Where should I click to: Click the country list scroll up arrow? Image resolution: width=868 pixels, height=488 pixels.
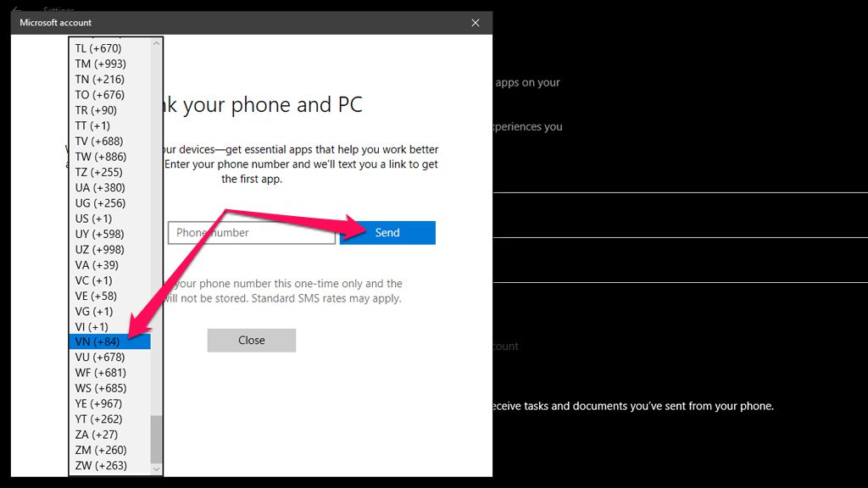156,44
